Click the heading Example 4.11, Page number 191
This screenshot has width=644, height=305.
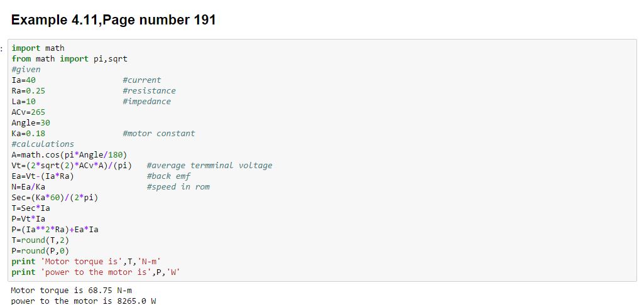(114, 20)
